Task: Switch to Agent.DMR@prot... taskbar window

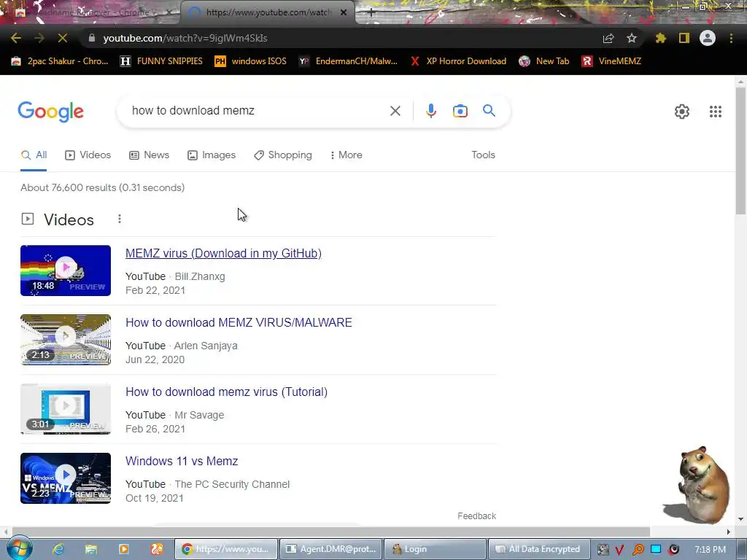Action: (x=330, y=549)
